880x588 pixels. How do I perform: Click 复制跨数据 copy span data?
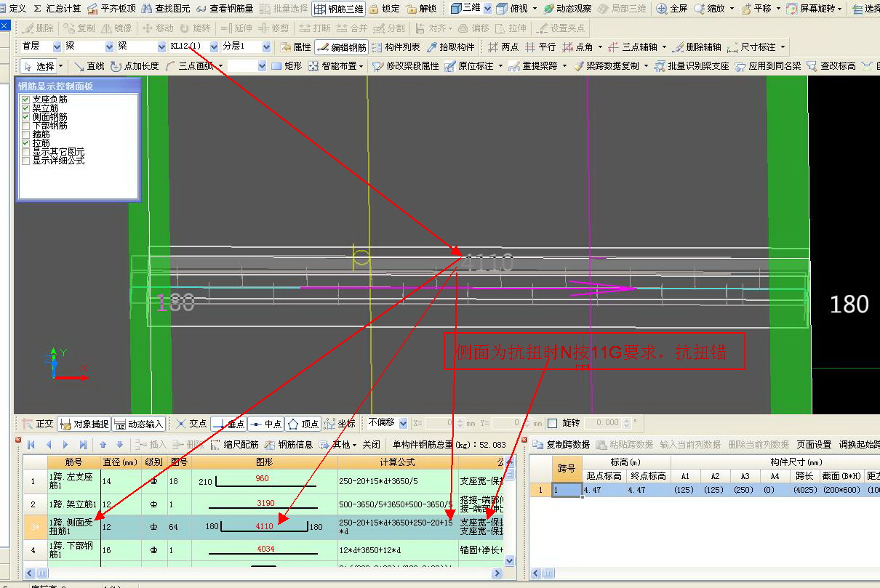coord(561,445)
